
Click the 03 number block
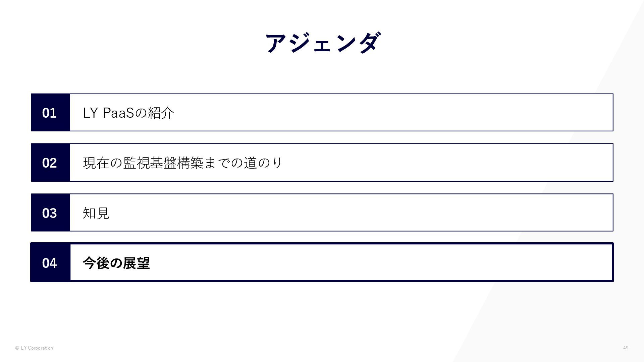(50, 213)
